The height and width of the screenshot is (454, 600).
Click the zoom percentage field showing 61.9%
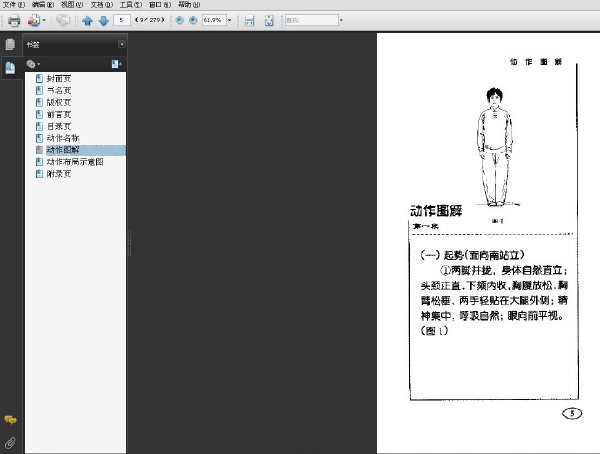214,20
